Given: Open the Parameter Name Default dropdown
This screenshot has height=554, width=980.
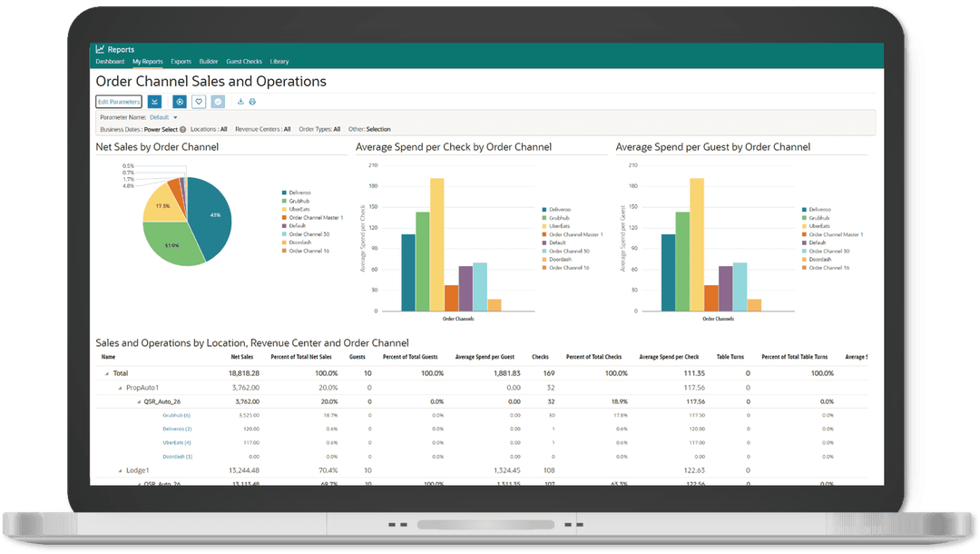Looking at the screenshot, I should tap(175, 117).
